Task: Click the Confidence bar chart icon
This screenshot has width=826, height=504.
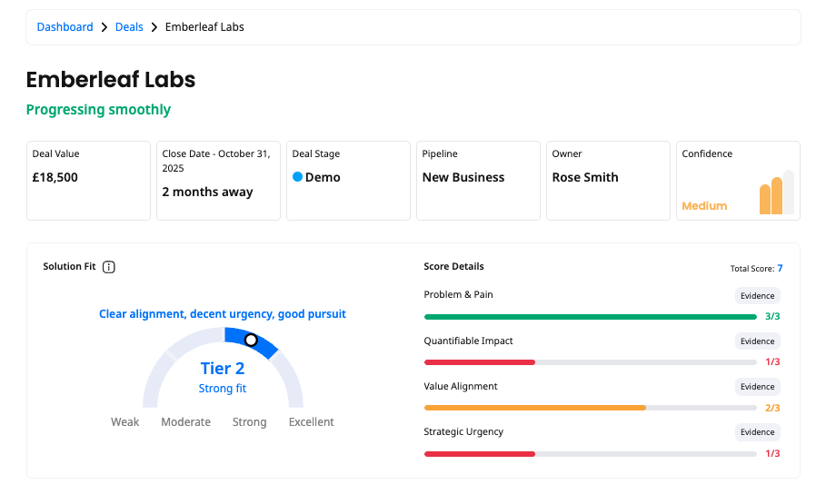Action: [776, 193]
